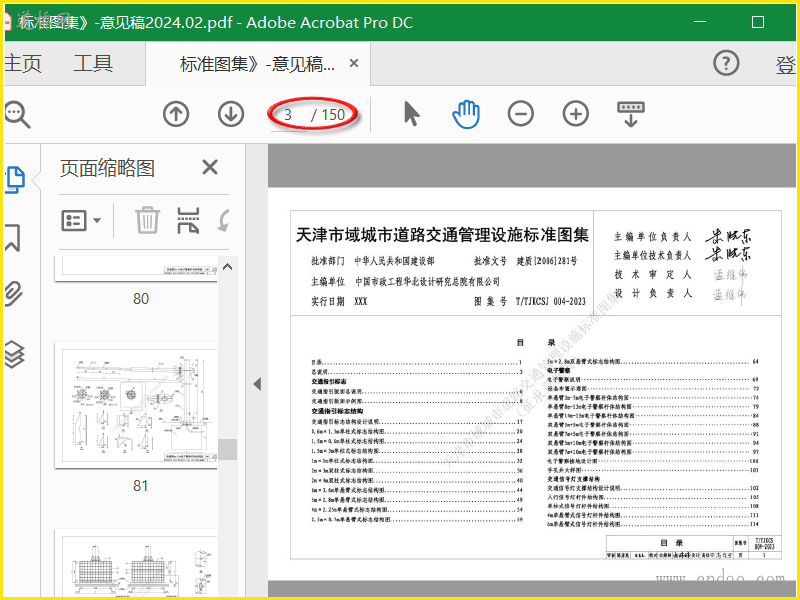Choose the Selection arrow tool
800x600 pixels.
[x=411, y=114]
